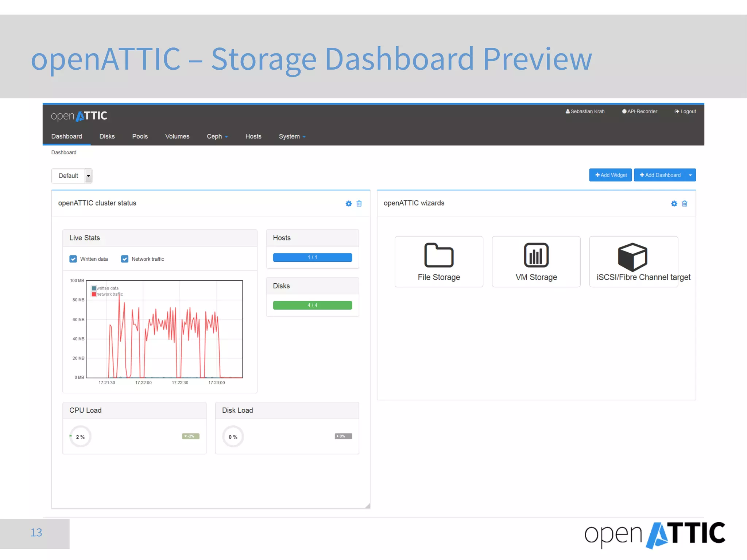
Task: Click the Add Dashboard button
Action: point(659,175)
